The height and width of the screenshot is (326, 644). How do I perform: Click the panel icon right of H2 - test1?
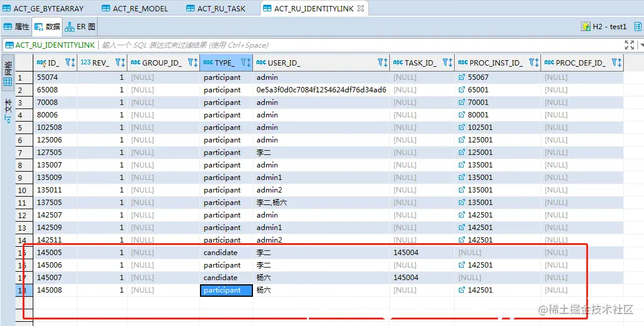coord(637,27)
